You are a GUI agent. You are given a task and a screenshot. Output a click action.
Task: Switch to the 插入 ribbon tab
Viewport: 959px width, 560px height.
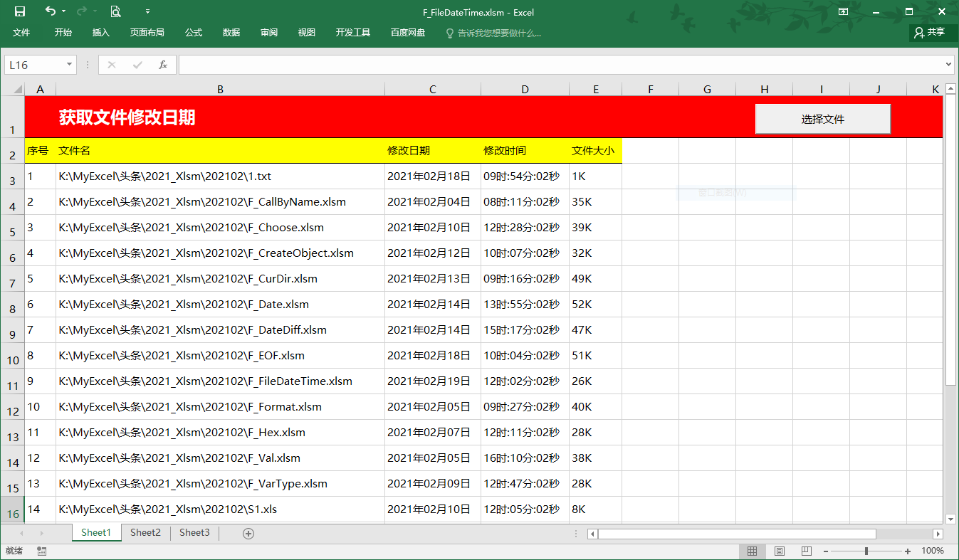pyautogui.click(x=101, y=33)
